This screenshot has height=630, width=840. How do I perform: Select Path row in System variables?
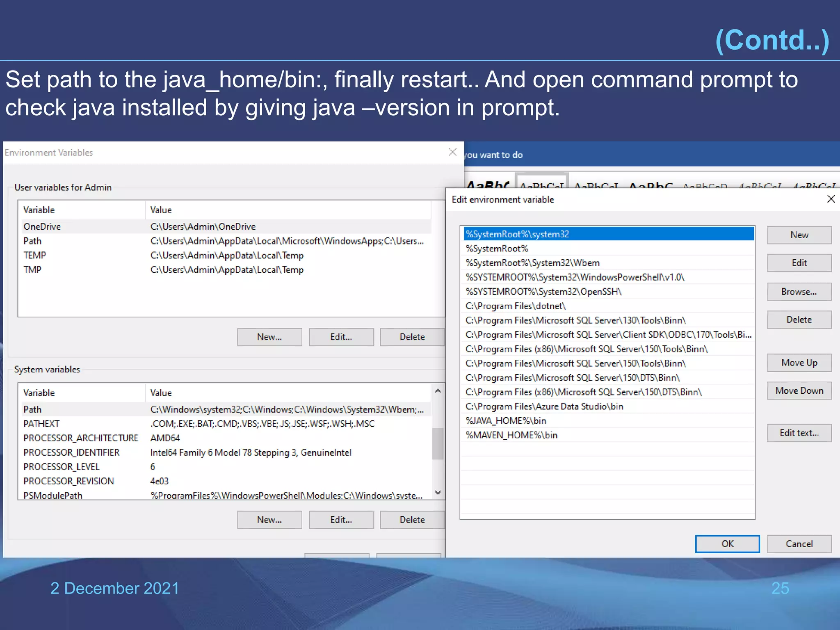(226, 409)
